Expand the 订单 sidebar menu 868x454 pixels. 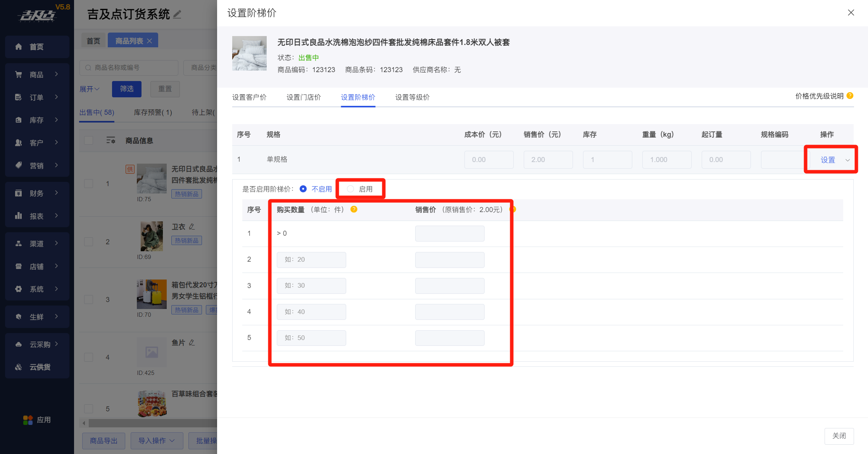click(x=37, y=97)
